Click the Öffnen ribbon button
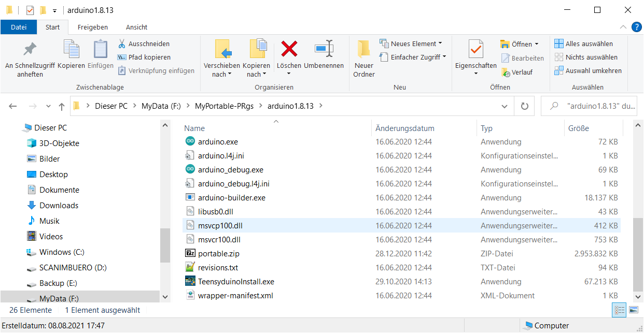The height and width of the screenshot is (333, 644). pyautogui.click(x=520, y=44)
